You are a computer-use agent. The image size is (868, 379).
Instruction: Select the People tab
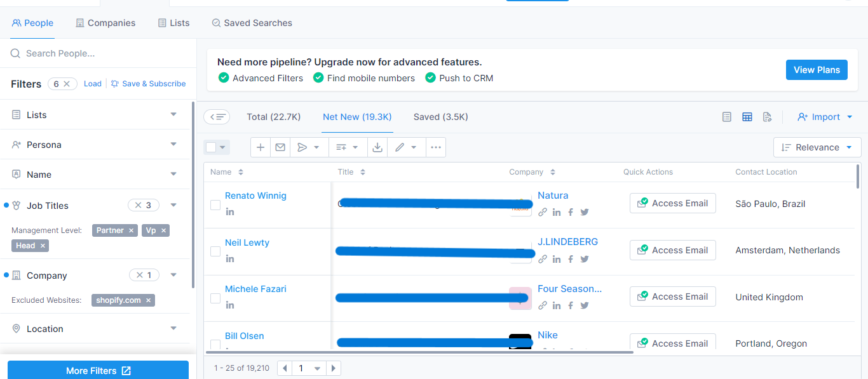(32, 23)
